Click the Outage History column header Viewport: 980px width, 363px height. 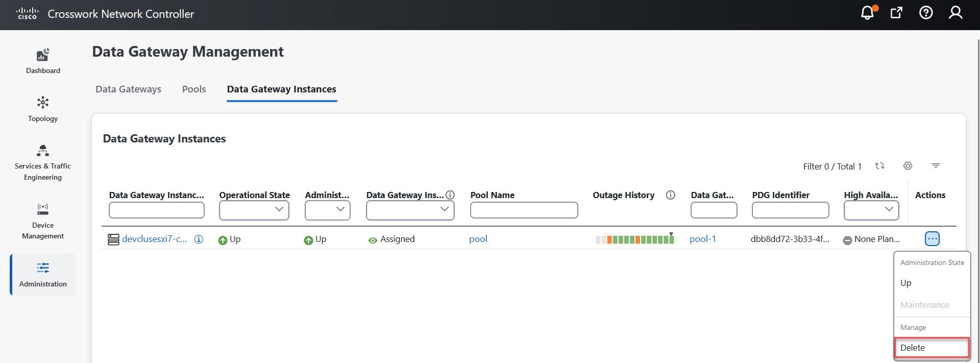(x=624, y=195)
